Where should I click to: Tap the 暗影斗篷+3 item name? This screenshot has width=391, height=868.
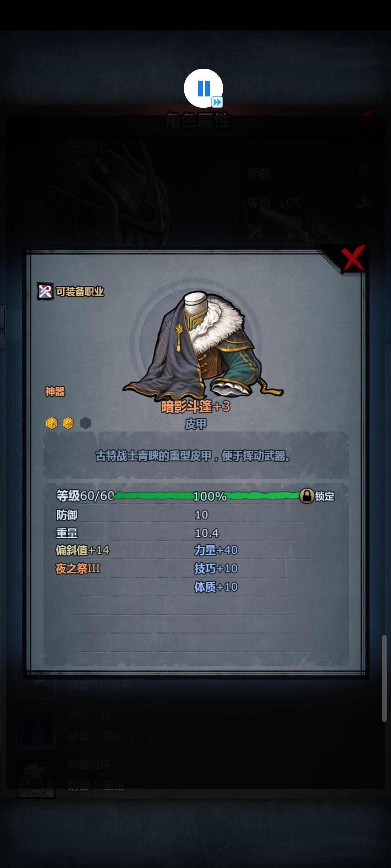[x=195, y=407]
